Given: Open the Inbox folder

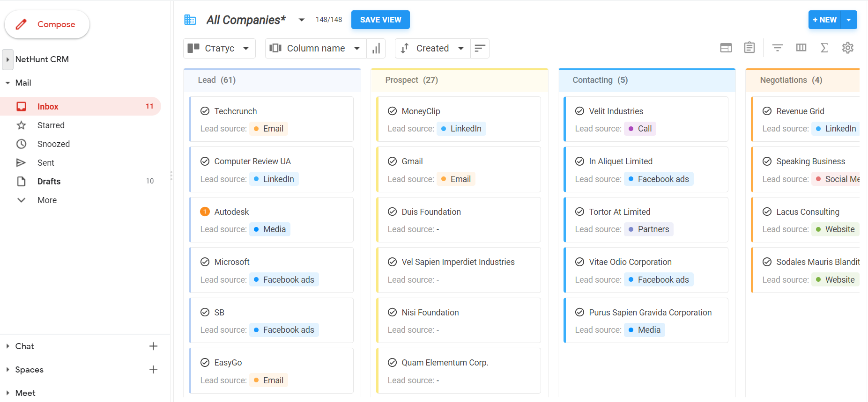Looking at the screenshot, I should 48,106.
